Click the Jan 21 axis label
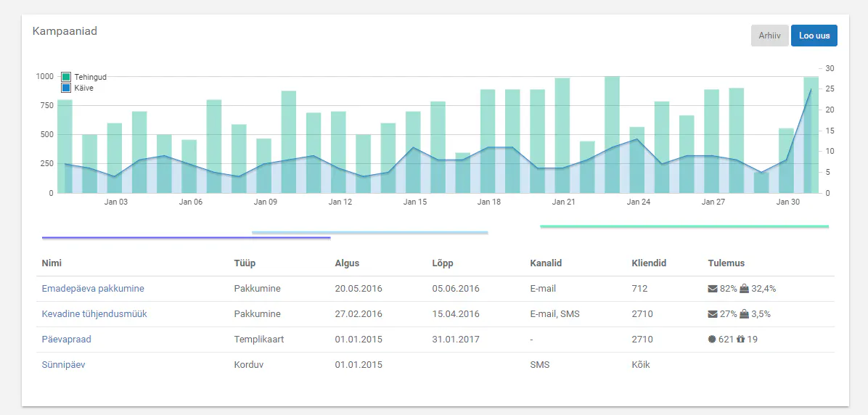This screenshot has height=415, width=868. [563, 202]
